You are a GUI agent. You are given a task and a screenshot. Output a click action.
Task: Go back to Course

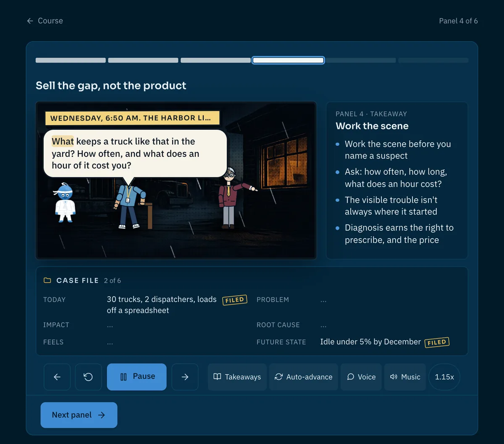tap(45, 21)
